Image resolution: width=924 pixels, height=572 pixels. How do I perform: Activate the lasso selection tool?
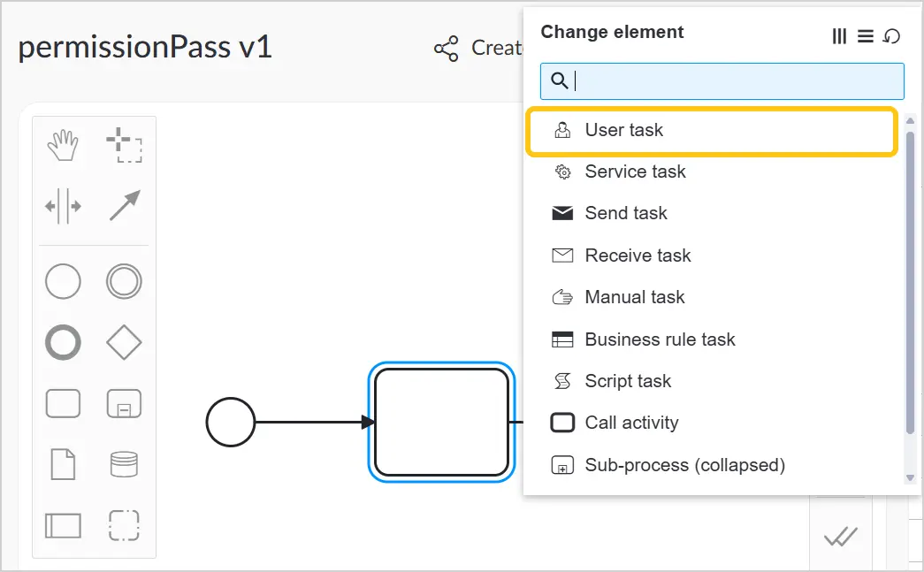click(125, 145)
